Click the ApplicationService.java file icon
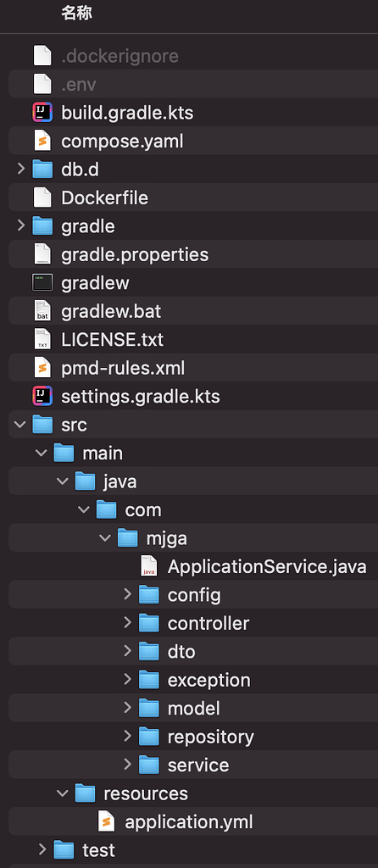Viewport: 378px width, 868px height. (149, 566)
